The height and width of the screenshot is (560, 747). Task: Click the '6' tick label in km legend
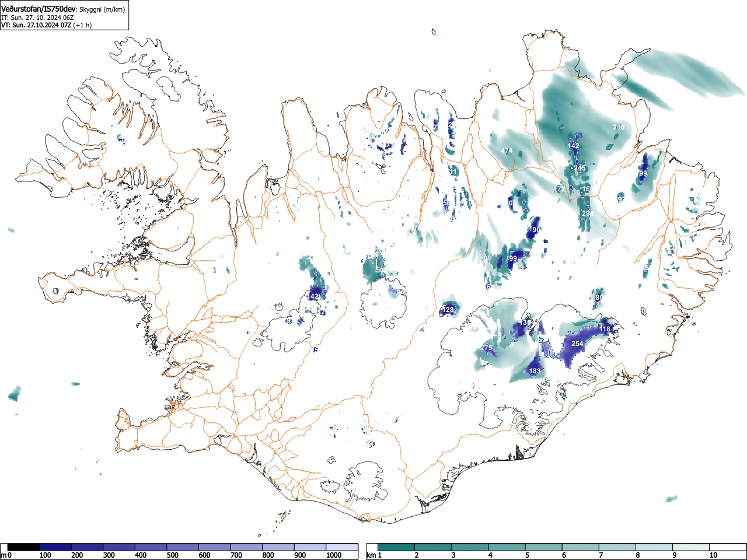(564, 555)
